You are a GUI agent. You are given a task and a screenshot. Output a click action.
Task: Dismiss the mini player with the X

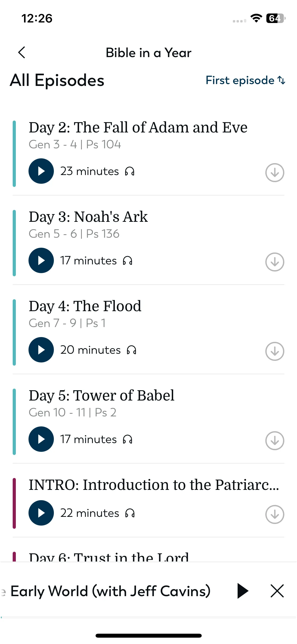[277, 591]
